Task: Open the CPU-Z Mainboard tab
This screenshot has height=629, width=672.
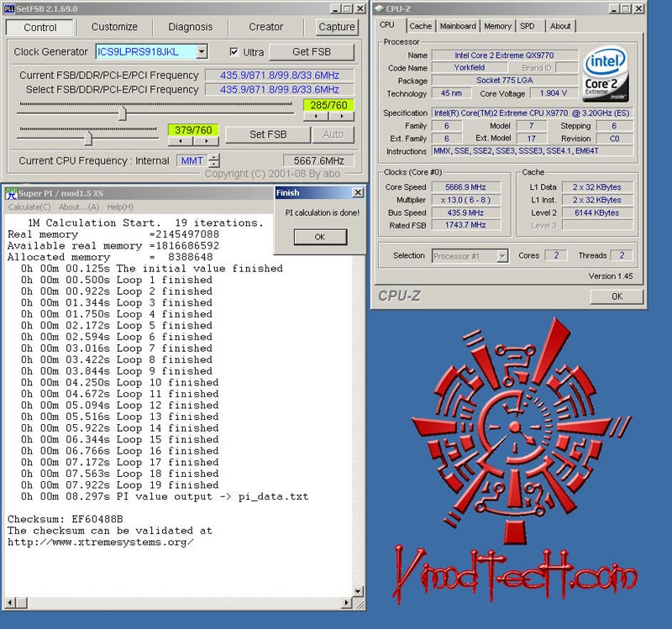Action: (x=458, y=26)
